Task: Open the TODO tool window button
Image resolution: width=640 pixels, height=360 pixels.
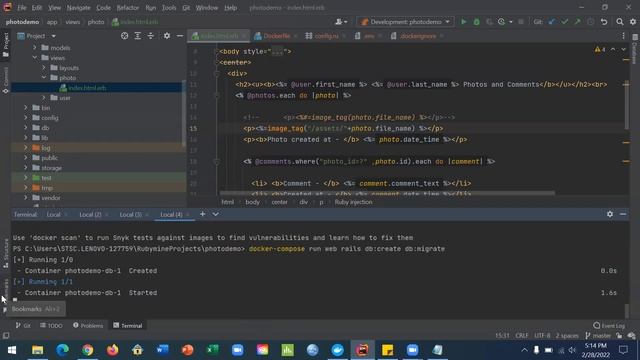Action: tap(51, 325)
